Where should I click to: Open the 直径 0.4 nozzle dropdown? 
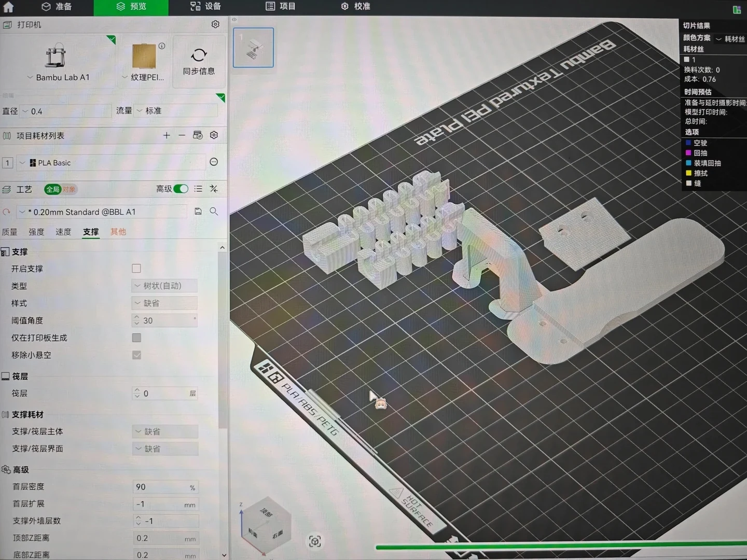pos(65,111)
